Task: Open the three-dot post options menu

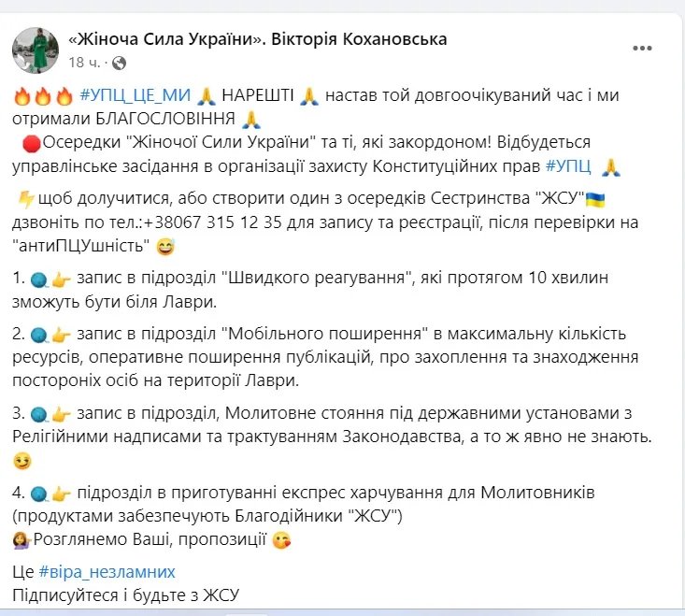Action: coord(641,48)
